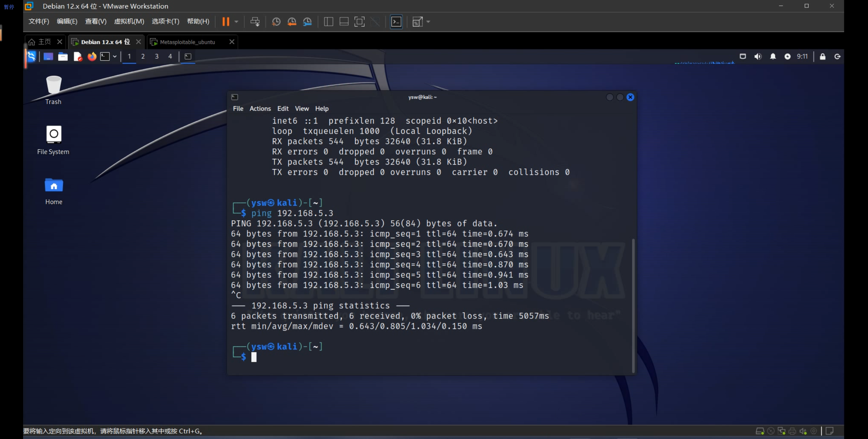Enter full screen mode icon
Viewport: 868px width, 439px height.
click(359, 22)
